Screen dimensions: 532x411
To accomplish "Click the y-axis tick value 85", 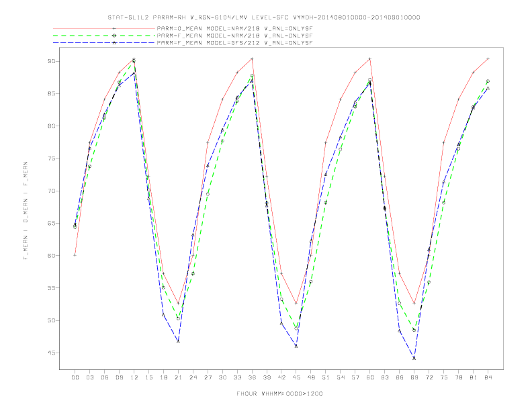I will [x=52, y=93].
